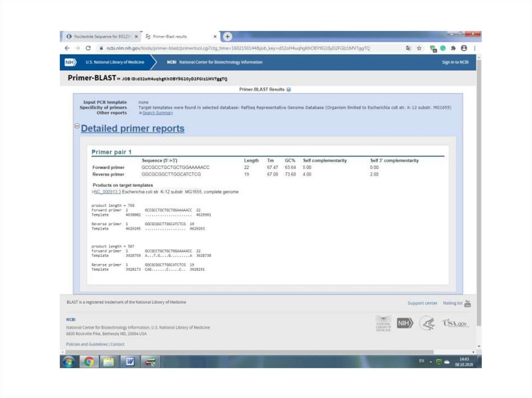Open the Support center link
The height and width of the screenshot is (398, 532).
(422, 303)
